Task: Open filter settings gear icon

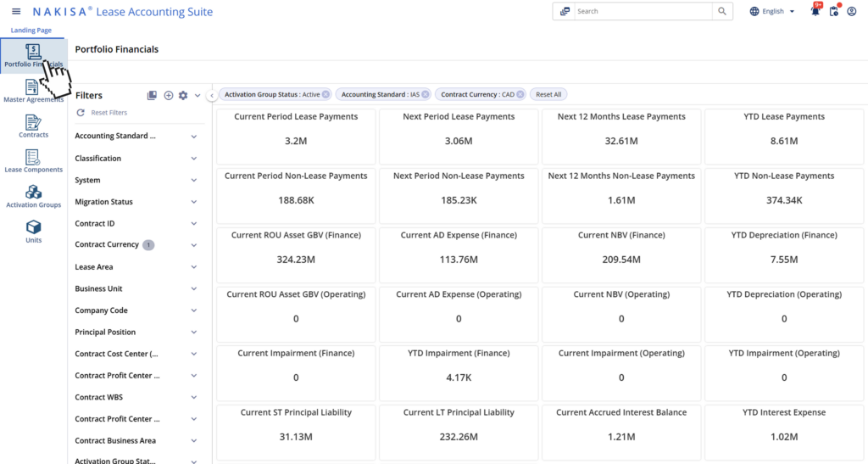Action: click(x=183, y=95)
